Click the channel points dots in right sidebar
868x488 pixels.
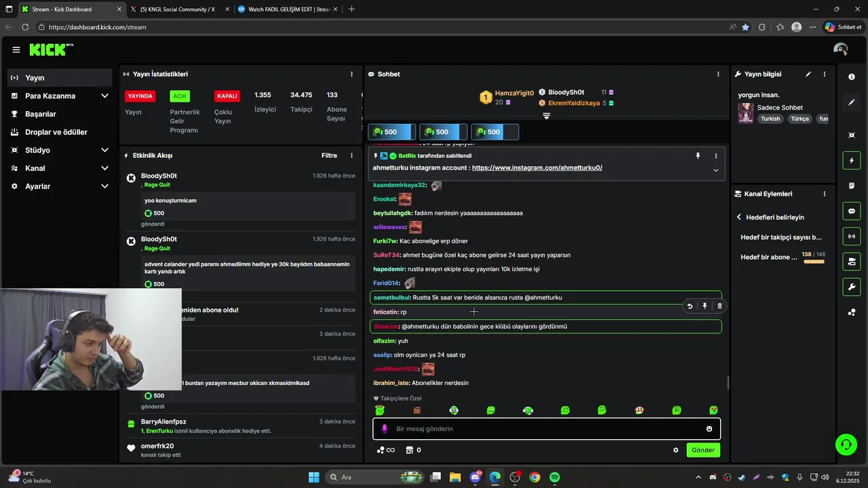(x=852, y=312)
